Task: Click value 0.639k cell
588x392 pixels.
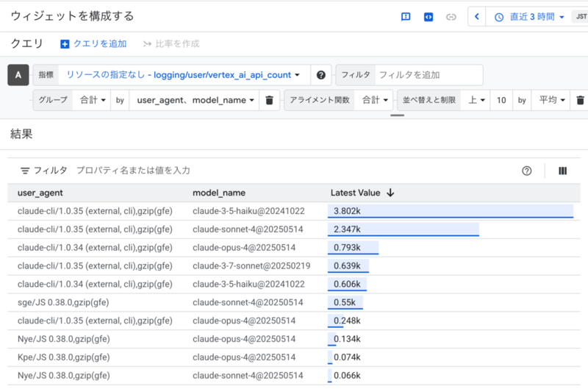Action: pos(348,266)
